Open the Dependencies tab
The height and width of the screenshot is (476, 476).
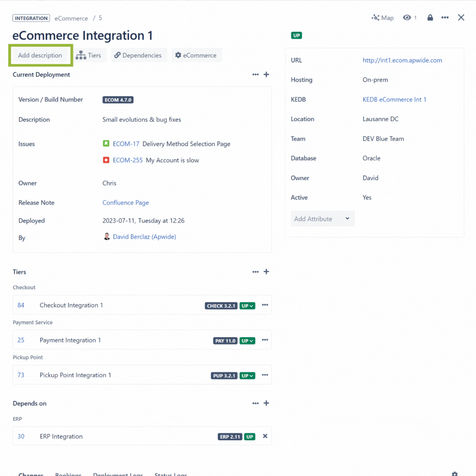pyautogui.click(x=138, y=56)
